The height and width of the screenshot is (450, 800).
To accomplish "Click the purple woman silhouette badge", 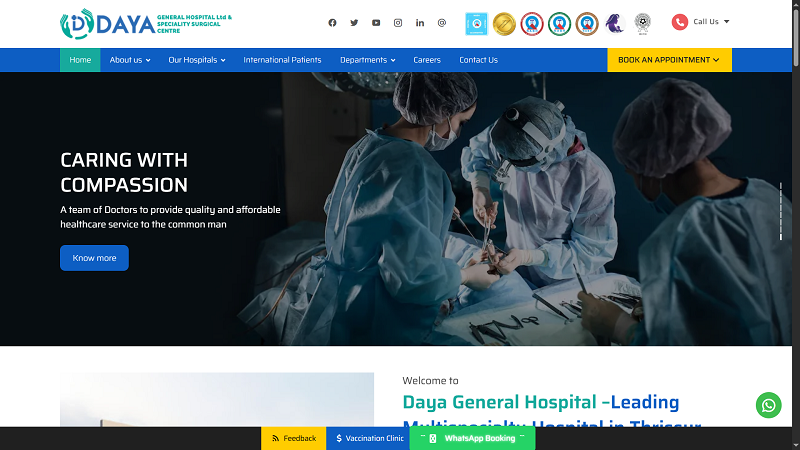I will [x=615, y=24].
